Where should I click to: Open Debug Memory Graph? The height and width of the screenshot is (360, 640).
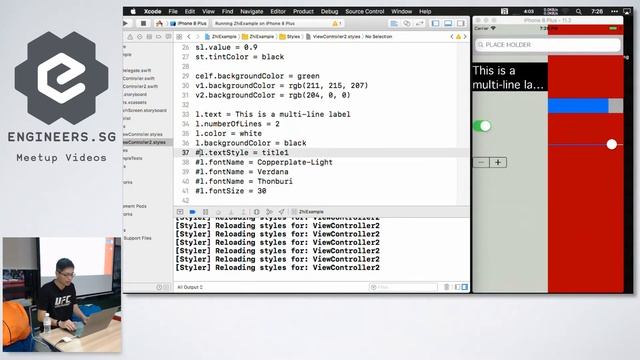[269, 212]
